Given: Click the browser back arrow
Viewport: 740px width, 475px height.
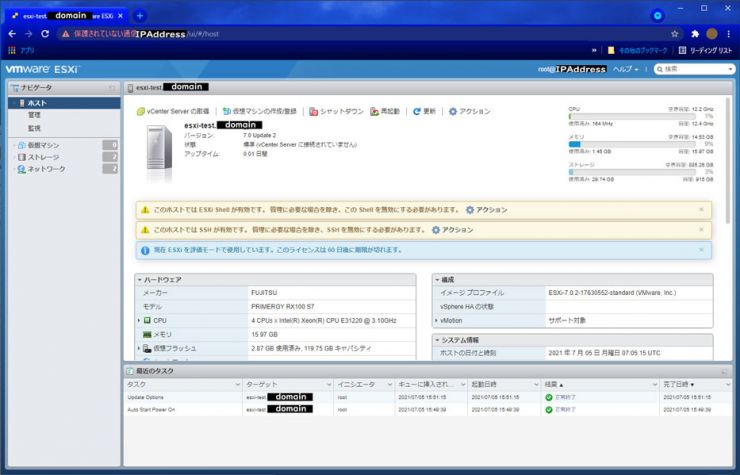Looking at the screenshot, I should 12,34.
